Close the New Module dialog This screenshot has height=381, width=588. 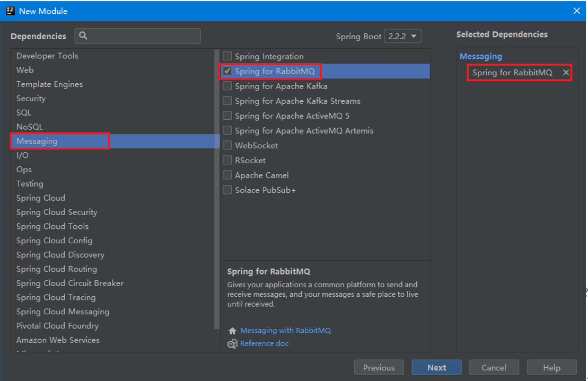(577, 11)
